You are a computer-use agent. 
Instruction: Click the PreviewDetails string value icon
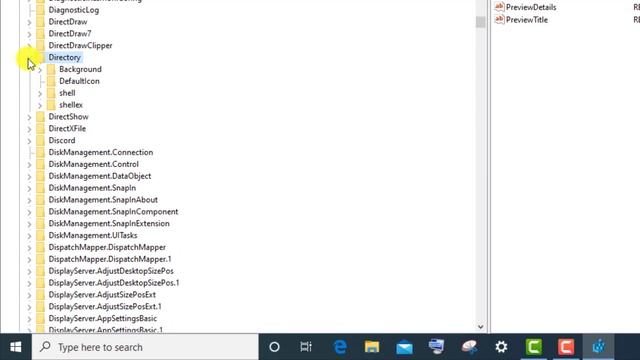499,7
